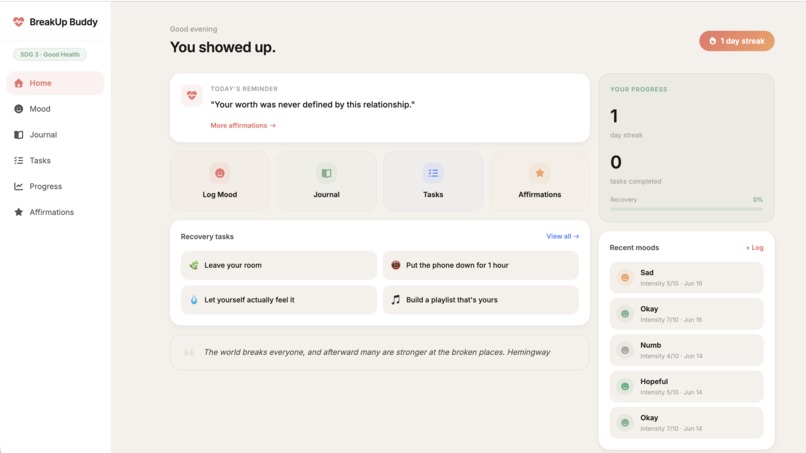The image size is (806, 453).
Task: Open Build a playlist that's yours task
Action: 481,300
